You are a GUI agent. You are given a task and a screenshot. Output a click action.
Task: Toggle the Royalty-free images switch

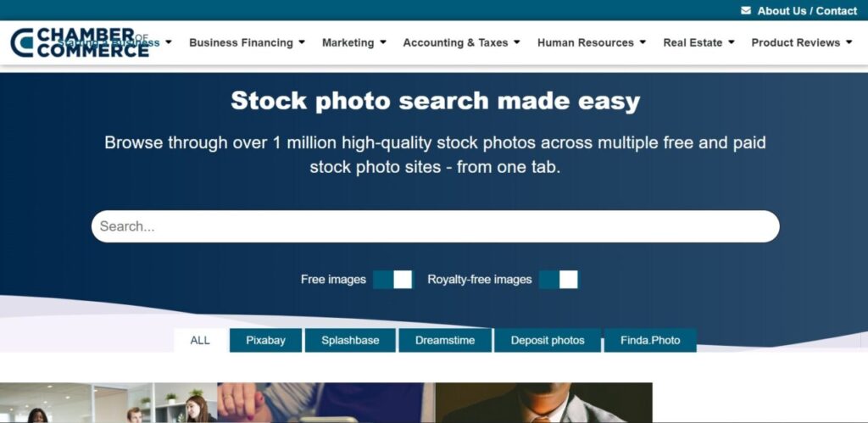(x=558, y=280)
